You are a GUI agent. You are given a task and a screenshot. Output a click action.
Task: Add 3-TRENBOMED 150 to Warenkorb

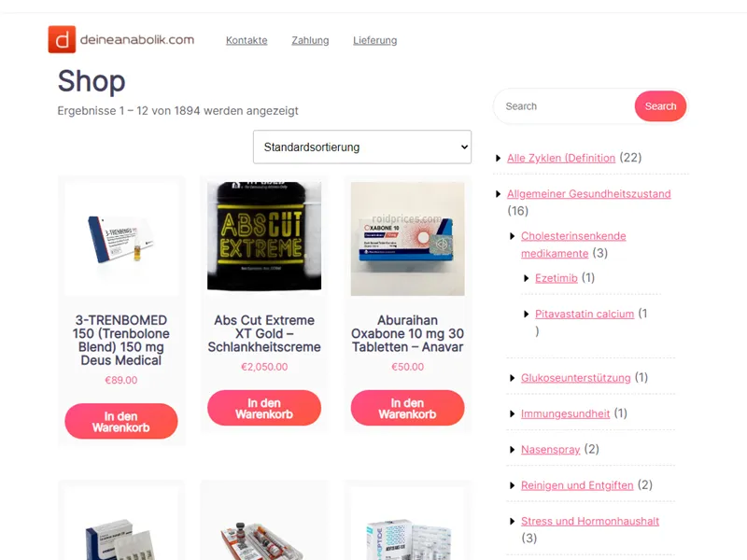click(x=121, y=422)
